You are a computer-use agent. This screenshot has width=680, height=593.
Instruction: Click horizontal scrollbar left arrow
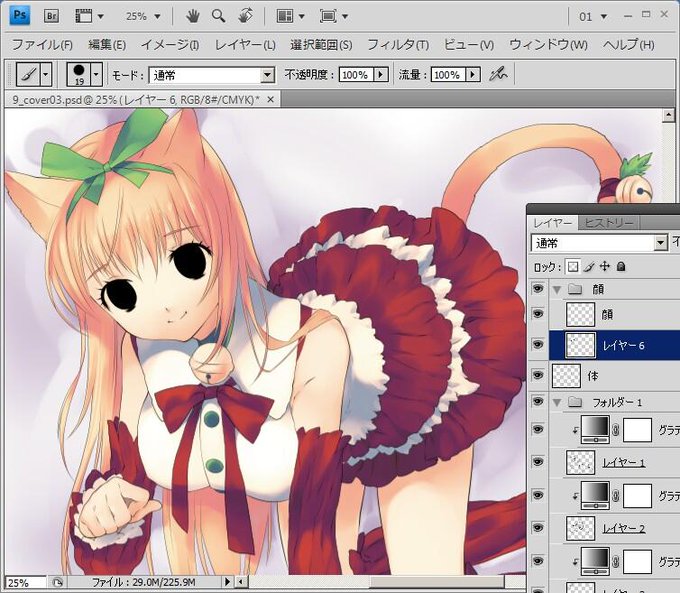coord(241,582)
